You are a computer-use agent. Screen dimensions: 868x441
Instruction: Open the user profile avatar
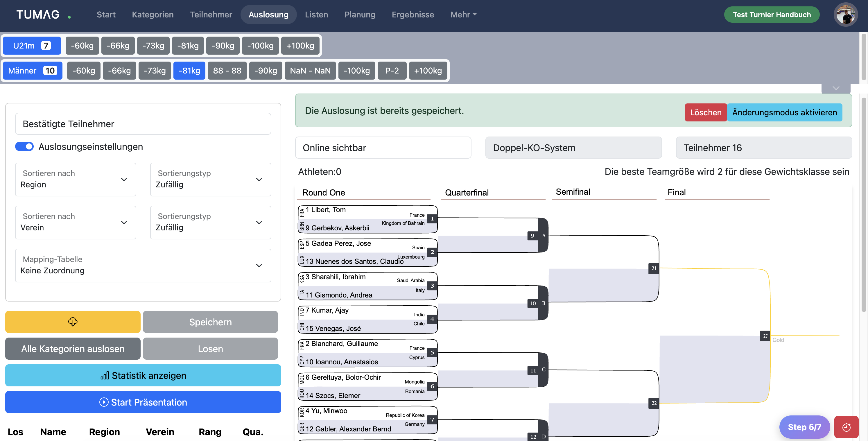point(845,15)
